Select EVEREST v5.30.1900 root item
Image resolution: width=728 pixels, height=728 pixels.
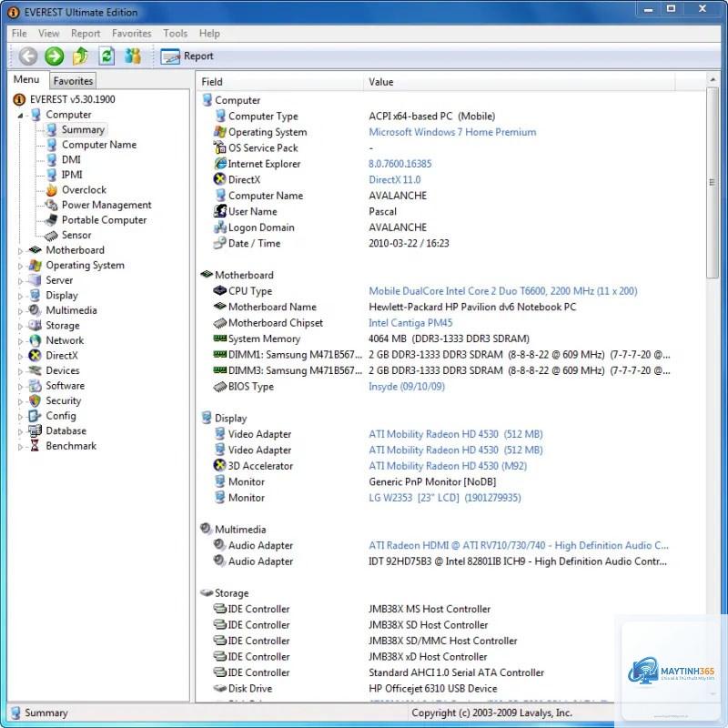(73, 99)
